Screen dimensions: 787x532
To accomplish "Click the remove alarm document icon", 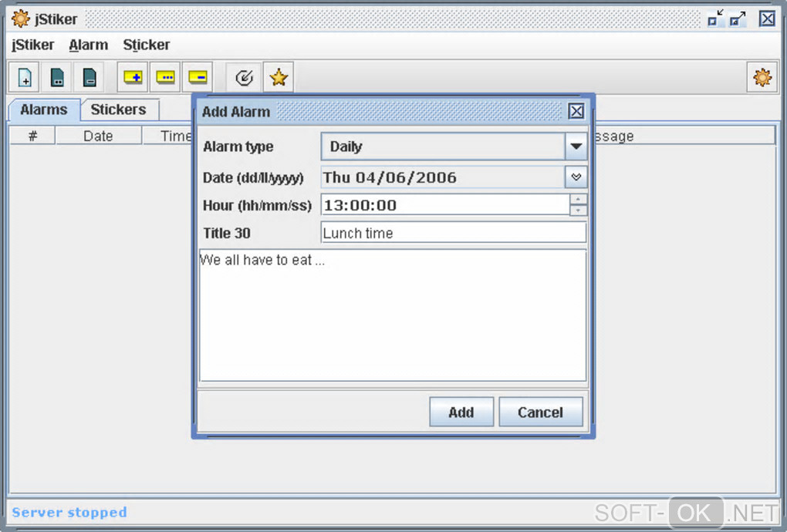I will pyautogui.click(x=90, y=78).
